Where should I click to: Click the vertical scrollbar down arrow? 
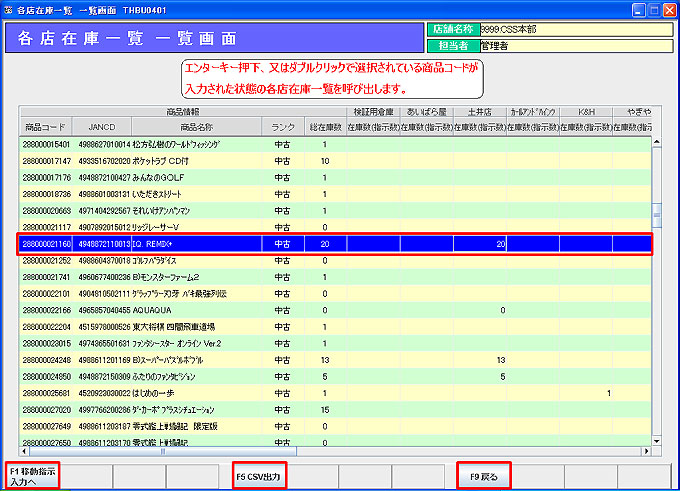click(657, 440)
